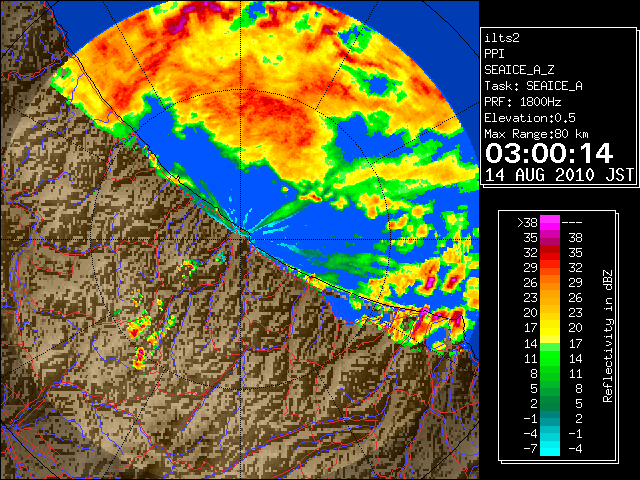Viewport: 640px width, 480px height.
Task: Select the "14 AUG 2010 JST" date
Action: point(560,175)
